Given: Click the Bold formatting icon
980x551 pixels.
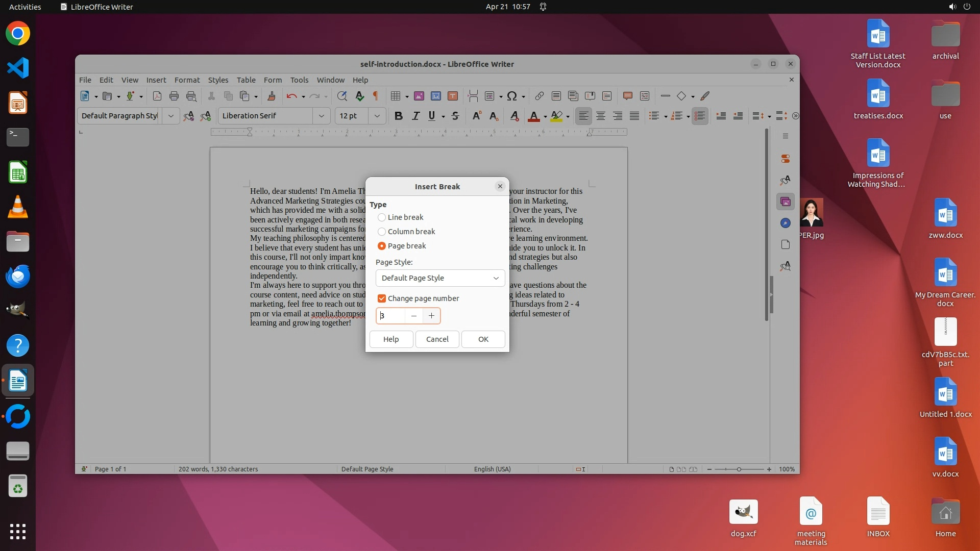Looking at the screenshot, I should coord(399,116).
